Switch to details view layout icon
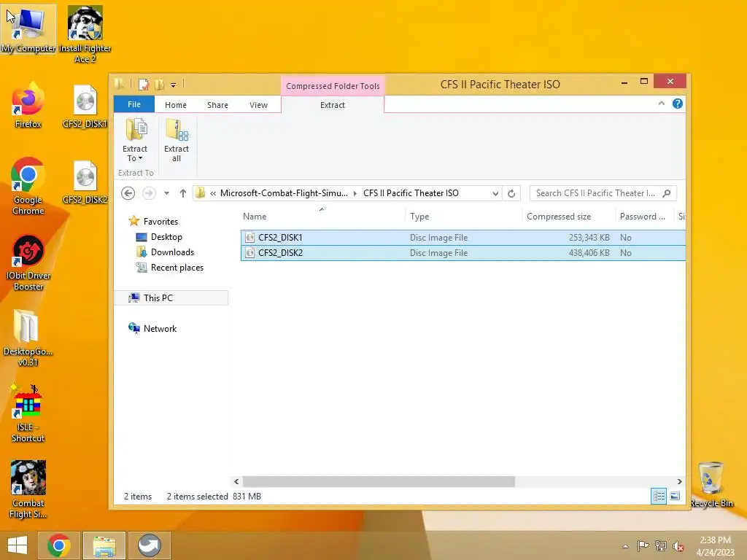This screenshot has height=560, width=747. click(x=659, y=496)
